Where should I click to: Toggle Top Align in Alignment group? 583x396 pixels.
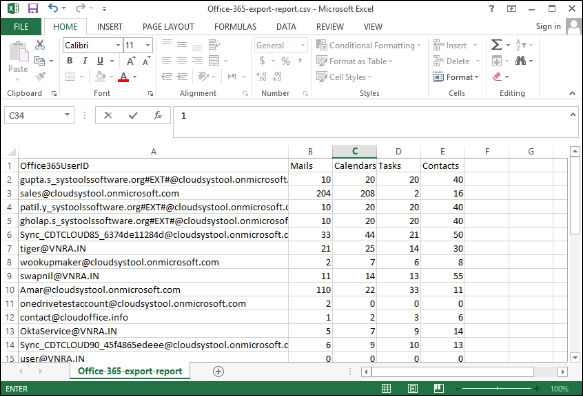[167, 43]
